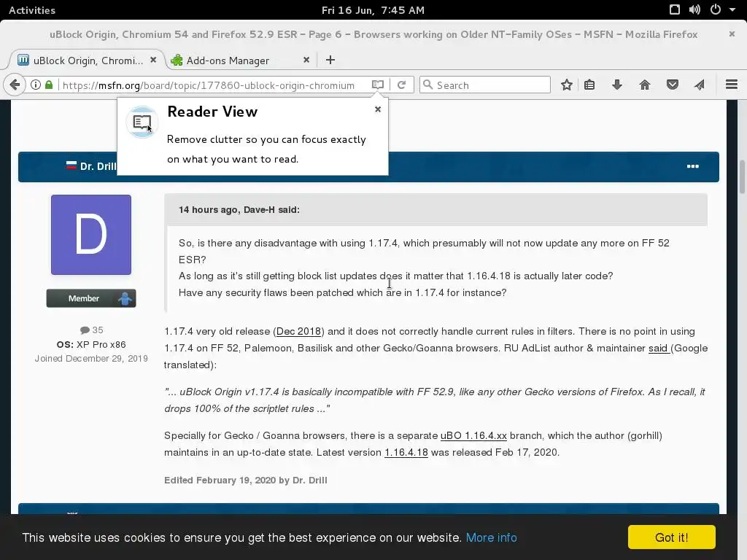
Task: Switch to Add-ons Manager tab
Action: click(x=228, y=61)
